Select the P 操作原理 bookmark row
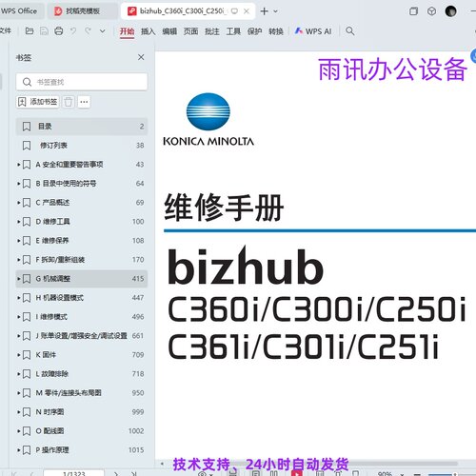Screen dimensions: 476x476 click(82, 450)
